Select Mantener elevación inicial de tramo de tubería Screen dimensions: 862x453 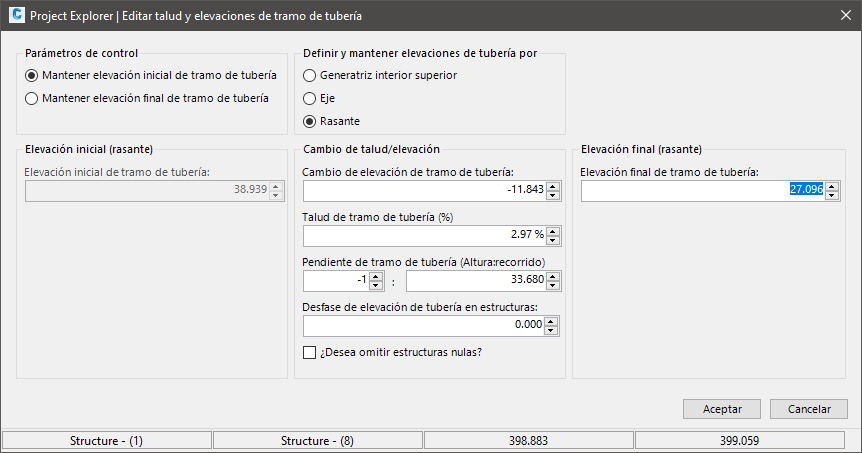point(32,75)
